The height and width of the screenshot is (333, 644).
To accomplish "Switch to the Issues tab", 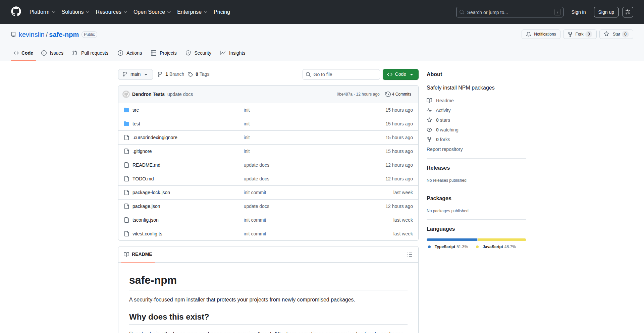I will point(52,53).
